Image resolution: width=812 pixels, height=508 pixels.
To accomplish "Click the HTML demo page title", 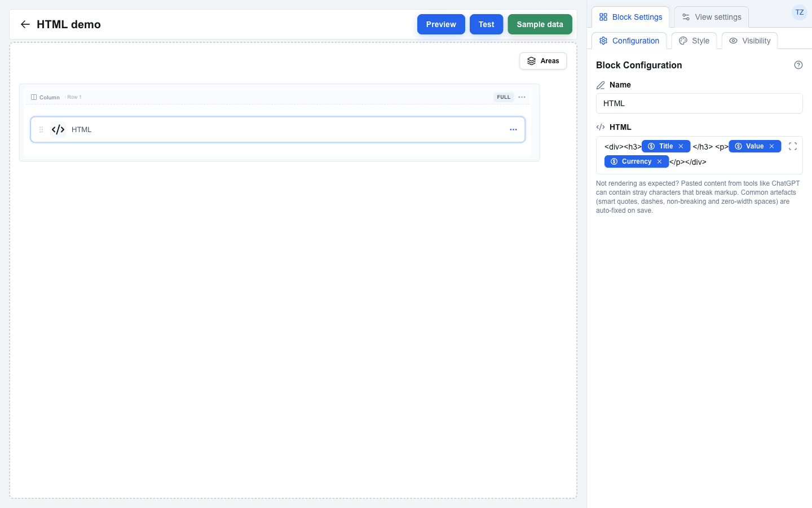I will [69, 24].
